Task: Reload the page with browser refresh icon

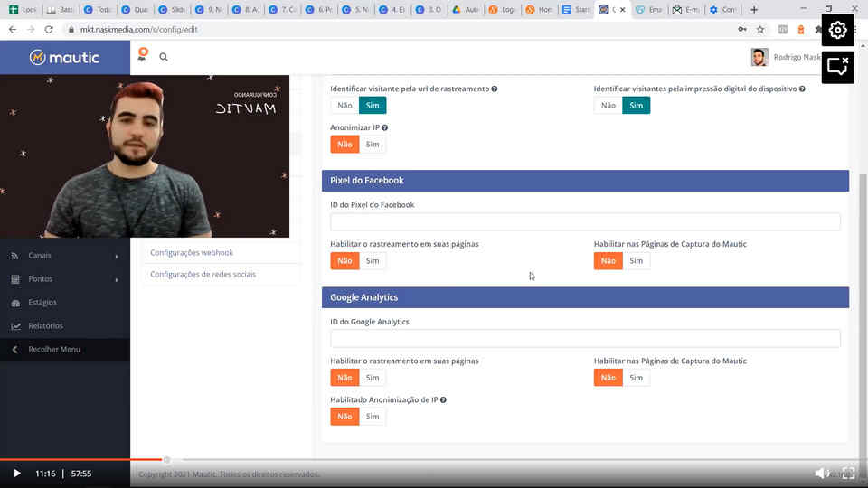Action: [48, 29]
